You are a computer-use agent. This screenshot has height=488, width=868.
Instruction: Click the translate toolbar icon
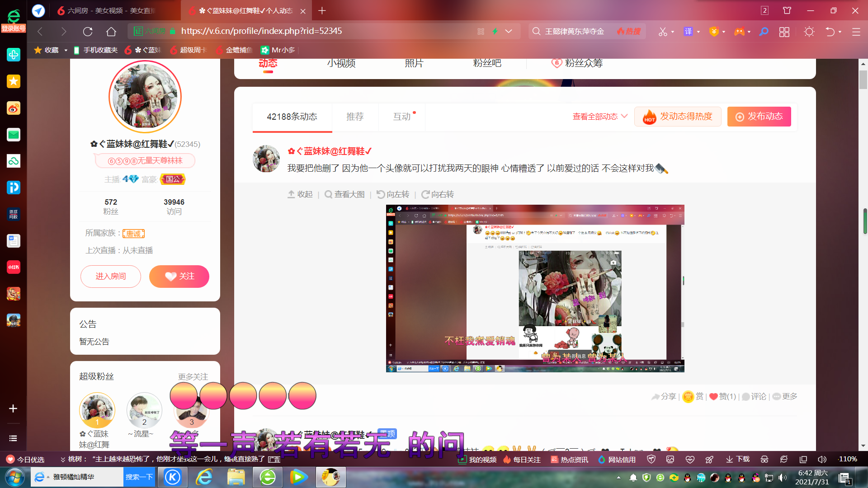tap(688, 31)
